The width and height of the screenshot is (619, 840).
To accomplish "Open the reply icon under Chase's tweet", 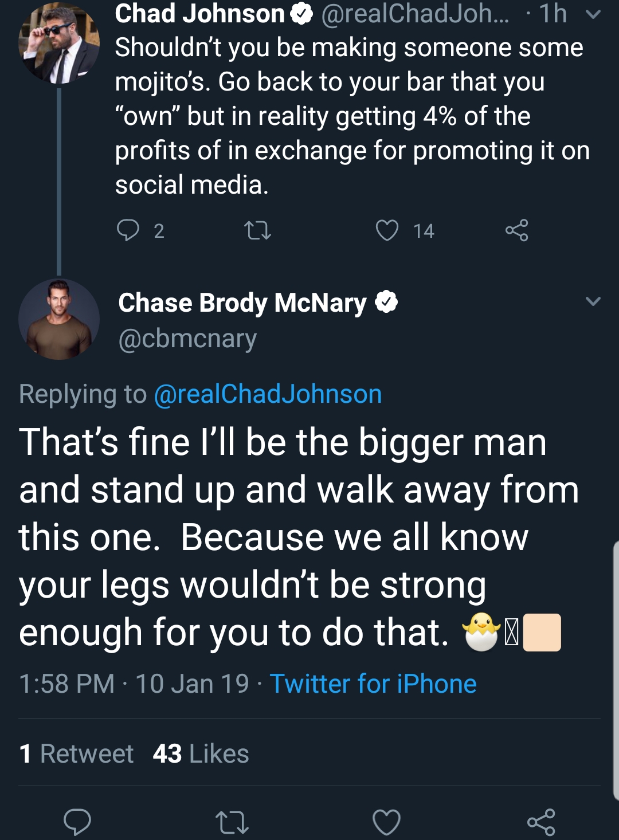I will (77, 822).
